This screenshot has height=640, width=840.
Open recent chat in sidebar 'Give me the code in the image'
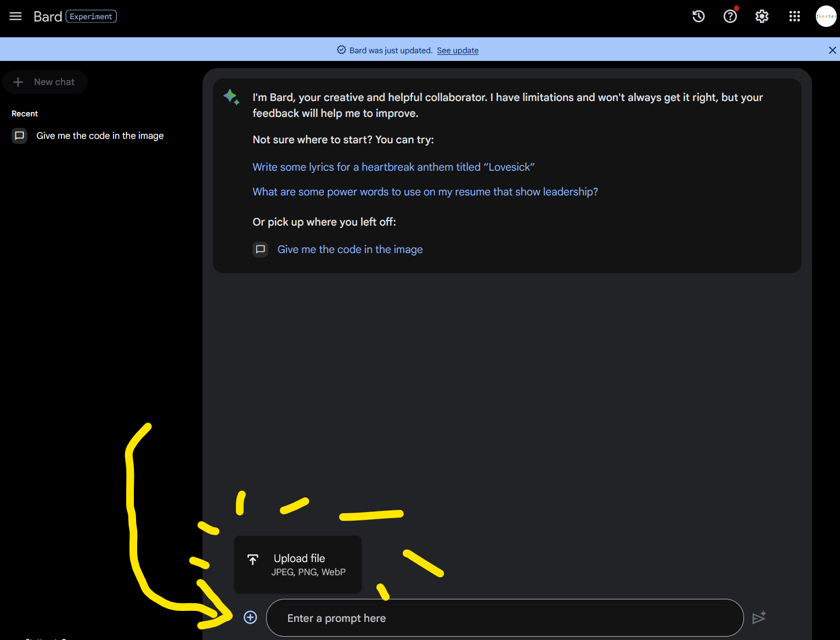tap(100, 136)
